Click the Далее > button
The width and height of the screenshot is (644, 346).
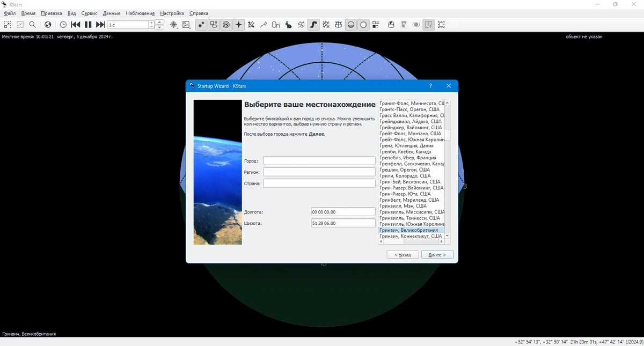coord(437,255)
